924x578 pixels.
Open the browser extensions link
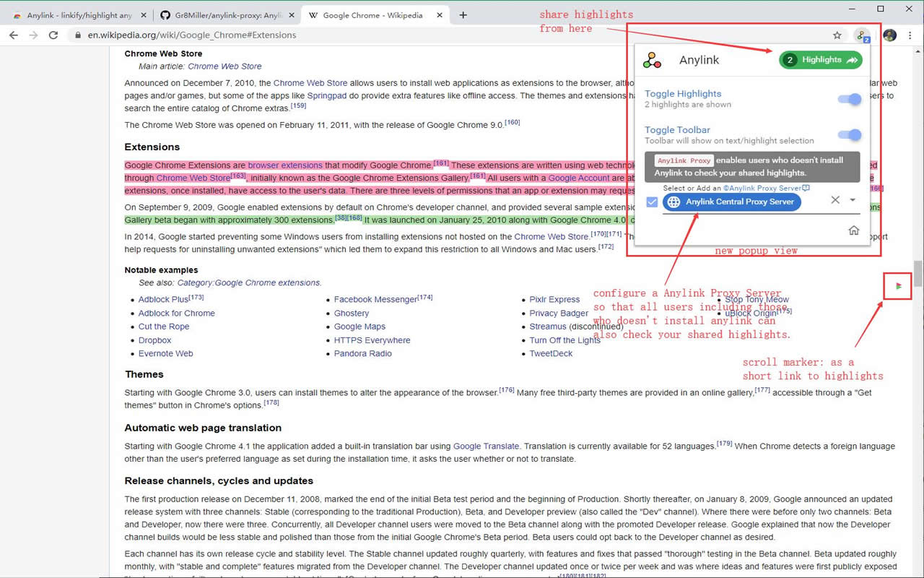285,165
